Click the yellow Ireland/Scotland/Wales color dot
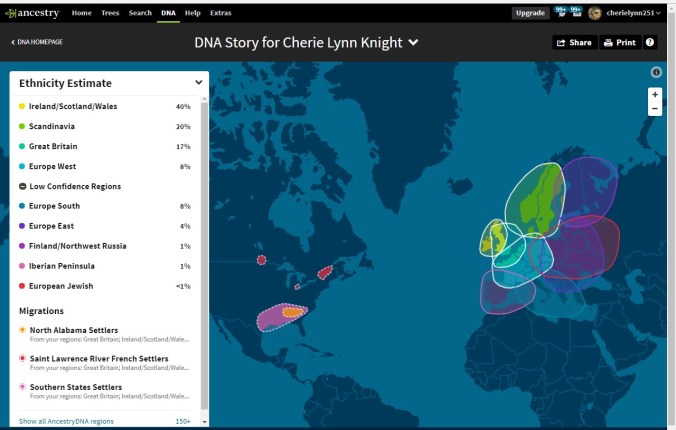Viewport: 676px width, 430px height. [22, 106]
